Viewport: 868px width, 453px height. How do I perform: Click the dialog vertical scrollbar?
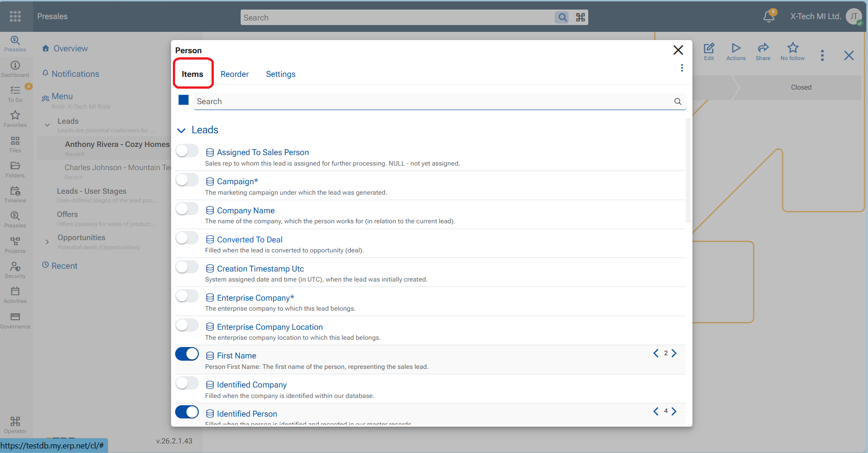(x=688, y=171)
